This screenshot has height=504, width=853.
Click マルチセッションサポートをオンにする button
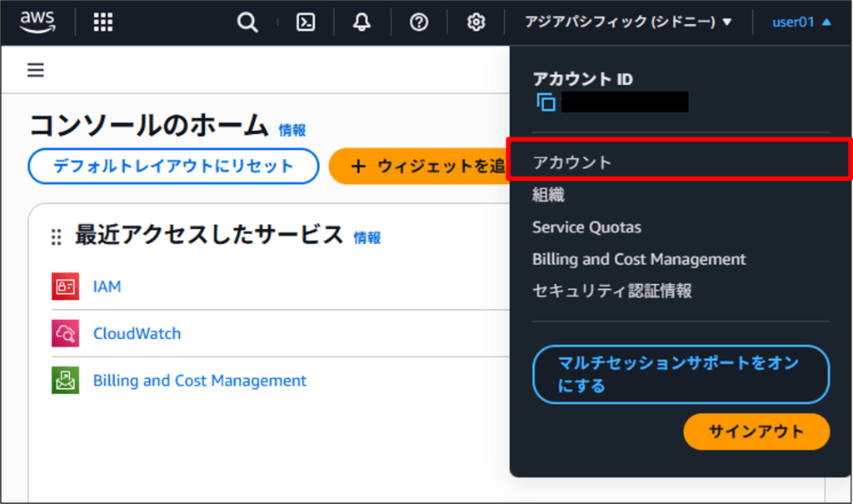(681, 375)
